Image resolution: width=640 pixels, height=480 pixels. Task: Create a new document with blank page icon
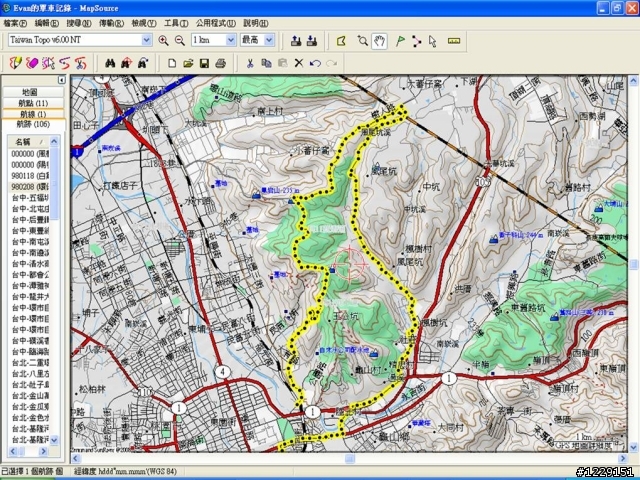tap(172, 63)
